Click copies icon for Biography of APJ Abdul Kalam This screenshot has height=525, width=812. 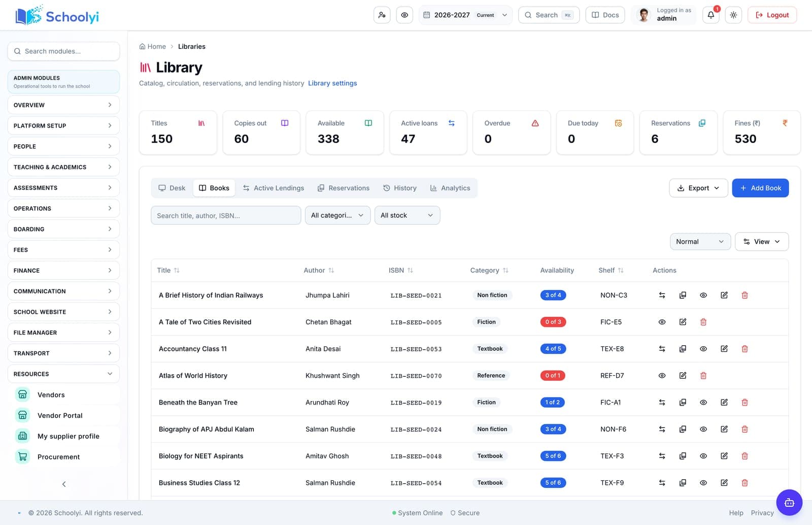683,429
